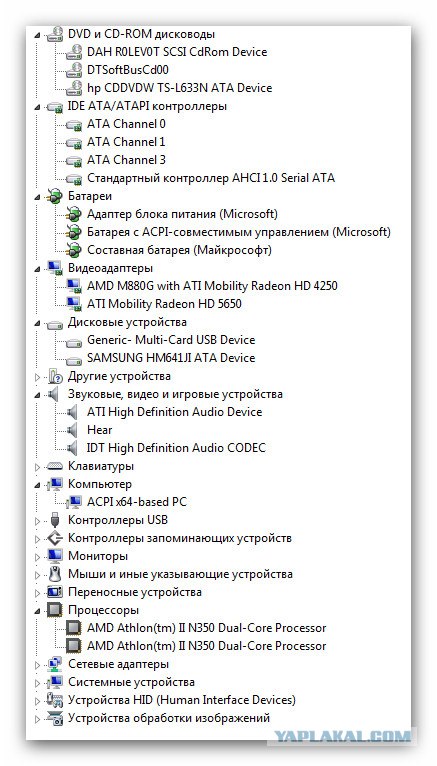Collapse the IDE ATA/ATAPI контроллеры node
Viewport: 437px width, 766px height.
pyautogui.click(x=38, y=106)
